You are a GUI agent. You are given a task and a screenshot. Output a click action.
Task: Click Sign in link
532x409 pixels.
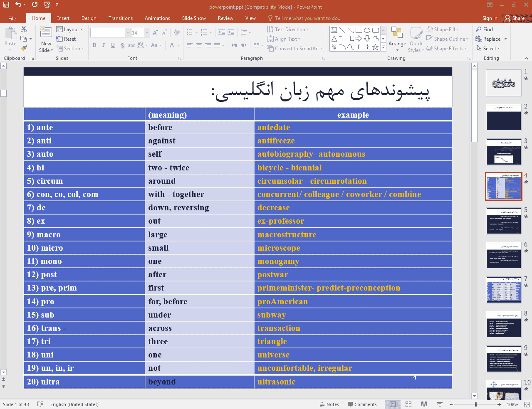tap(490, 18)
